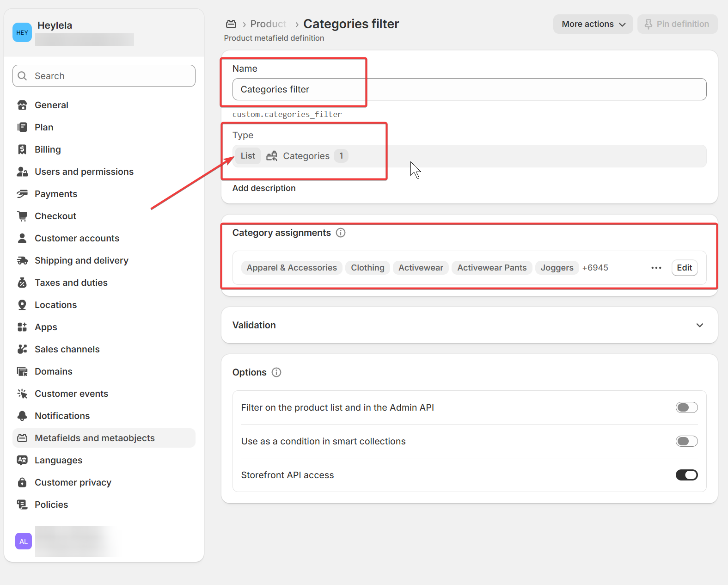Open Shipping and delivery settings

[104, 260]
